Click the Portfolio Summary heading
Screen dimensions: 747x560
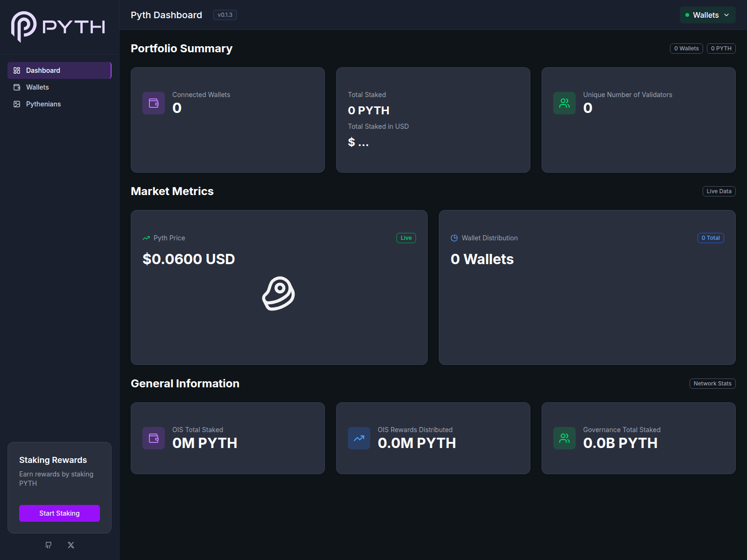coord(182,49)
